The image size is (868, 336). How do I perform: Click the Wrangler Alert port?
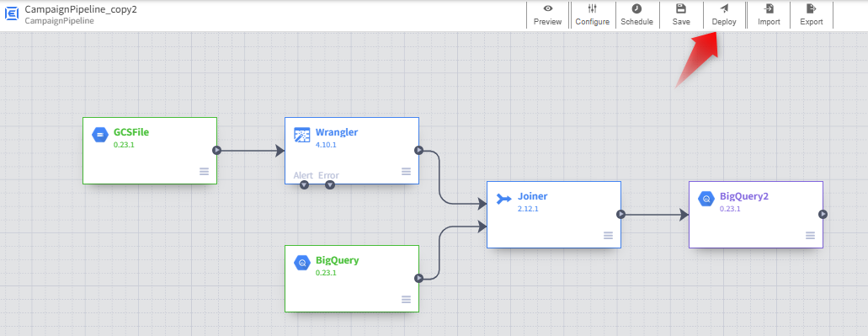tap(304, 185)
